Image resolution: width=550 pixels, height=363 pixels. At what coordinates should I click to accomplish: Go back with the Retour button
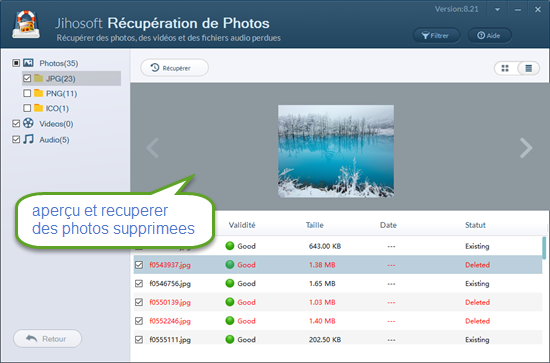point(47,338)
